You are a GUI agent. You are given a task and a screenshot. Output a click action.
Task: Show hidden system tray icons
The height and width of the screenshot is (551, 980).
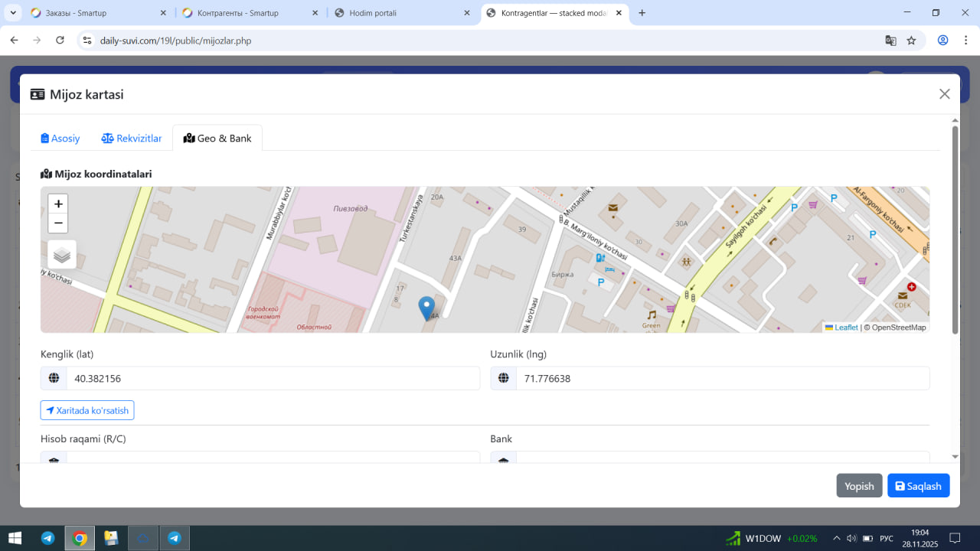click(x=836, y=538)
